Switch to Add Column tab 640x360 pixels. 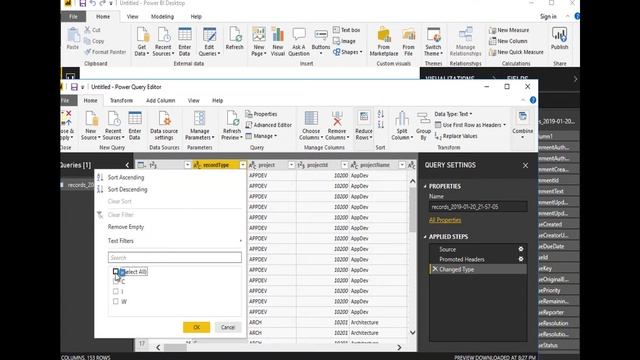pyautogui.click(x=160, y=100)
